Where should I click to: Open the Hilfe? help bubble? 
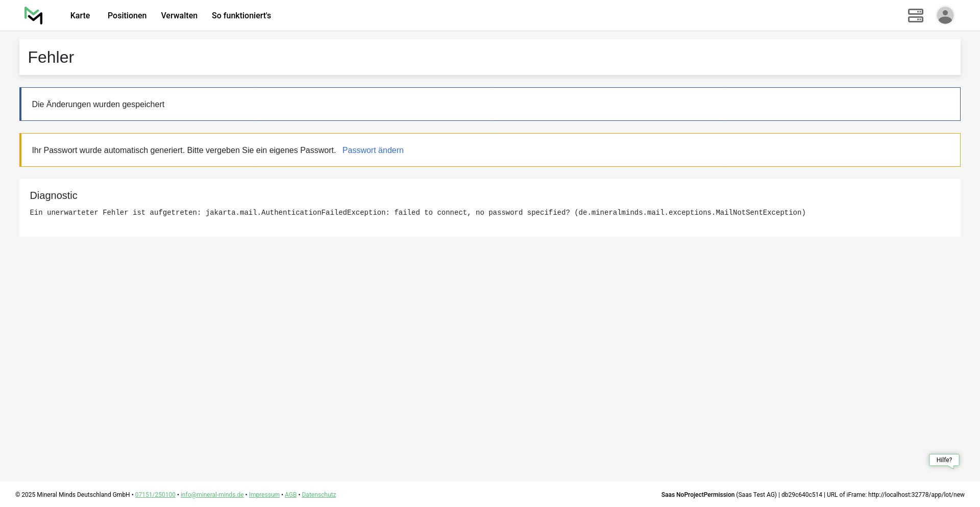click(x=944, y=460)
